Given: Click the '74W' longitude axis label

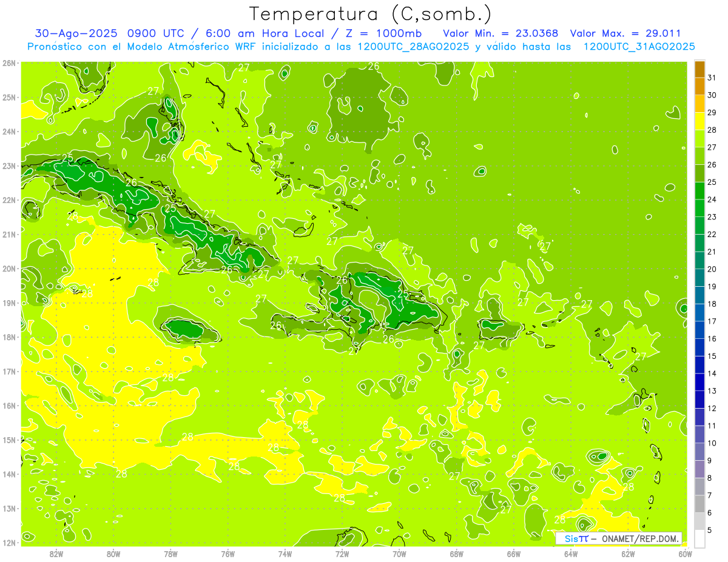Looking at the screenshot, I should click(x=285, y=554).
